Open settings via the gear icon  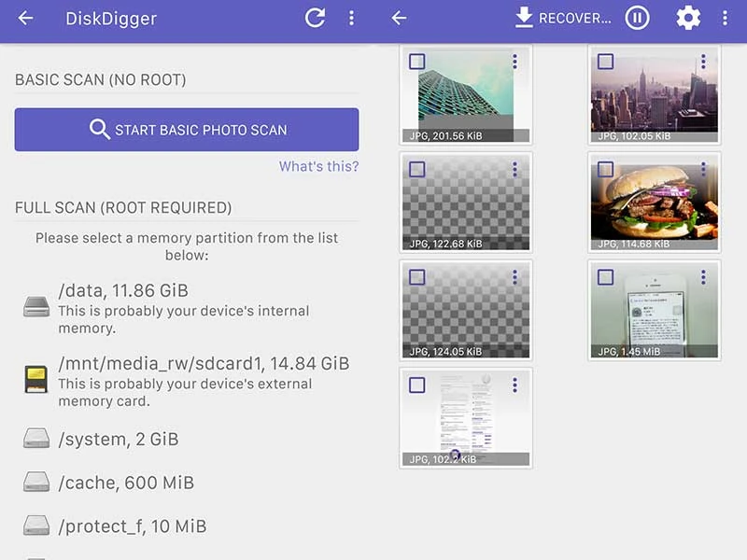[688, 19]
